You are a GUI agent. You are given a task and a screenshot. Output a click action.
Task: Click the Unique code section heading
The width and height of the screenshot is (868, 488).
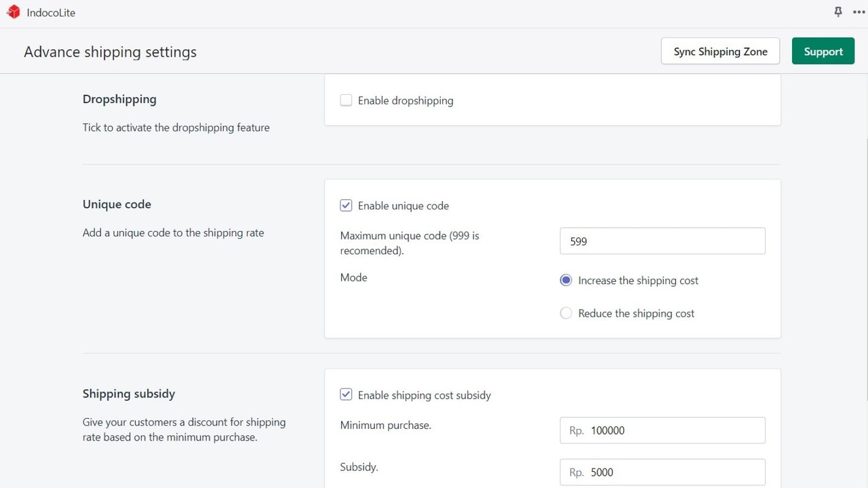(x=117, y=204)
